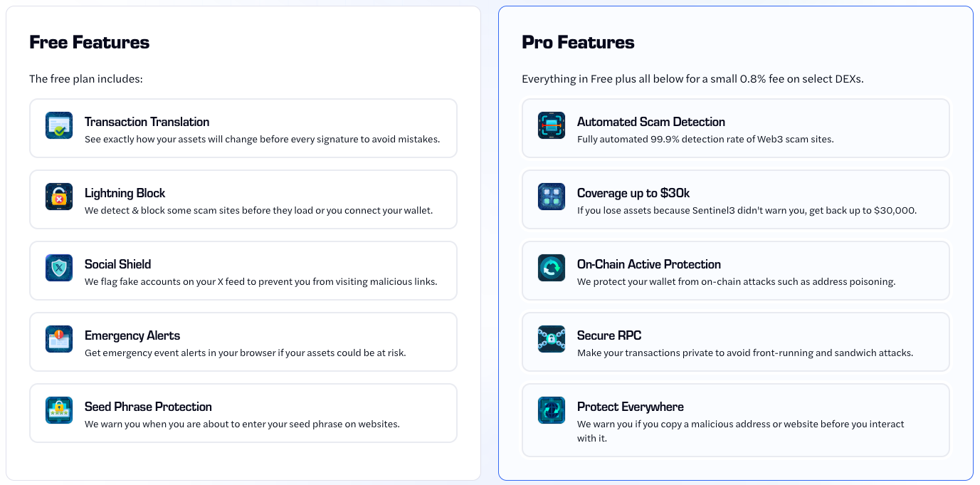This screenshot has height=485, width=980.
Task: Click the Automated Scam Detection icon
Action: click(552, 125)
